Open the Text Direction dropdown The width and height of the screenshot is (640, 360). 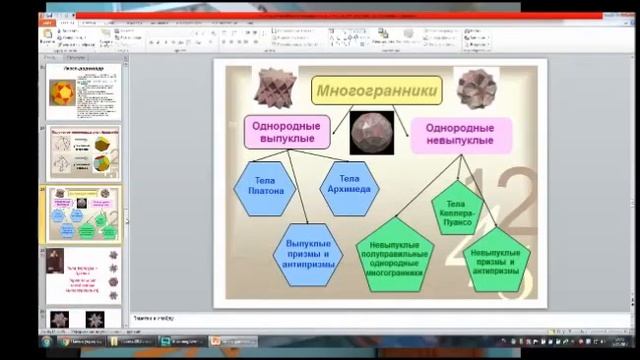292,31
